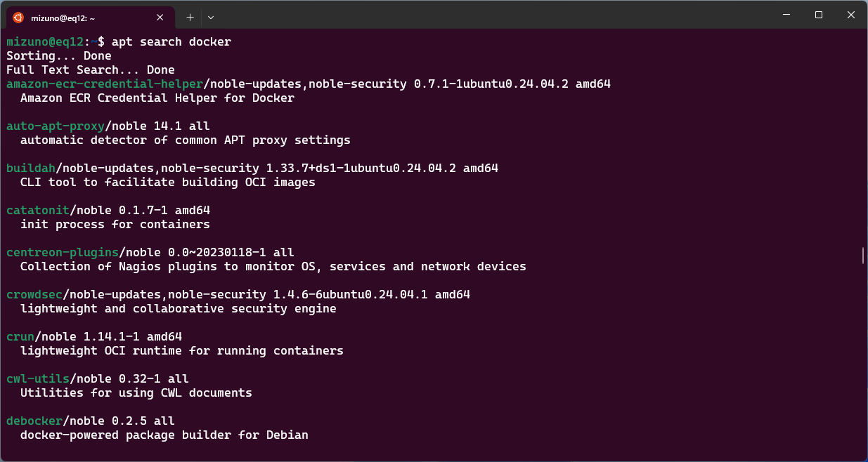
Task: Close the terminal window
Action: 851,15
